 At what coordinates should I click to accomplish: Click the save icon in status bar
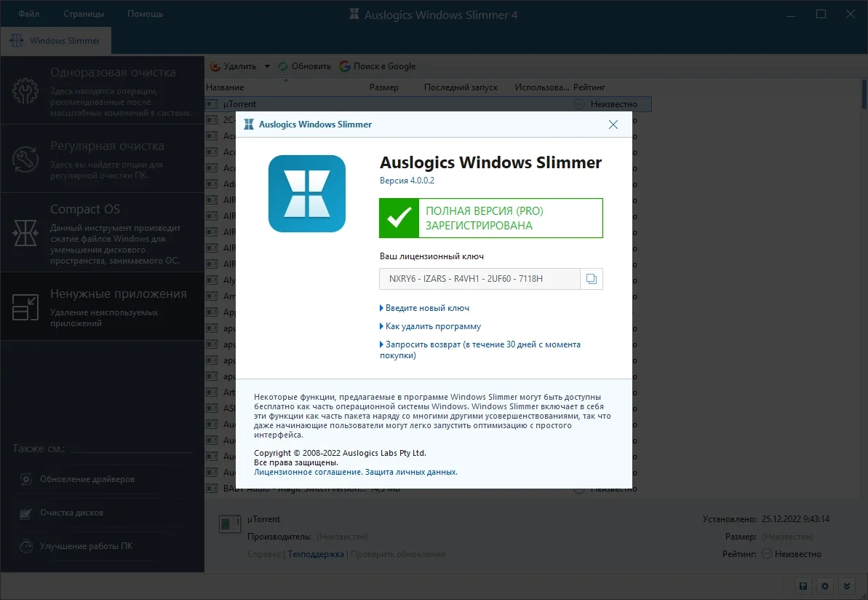803,586
